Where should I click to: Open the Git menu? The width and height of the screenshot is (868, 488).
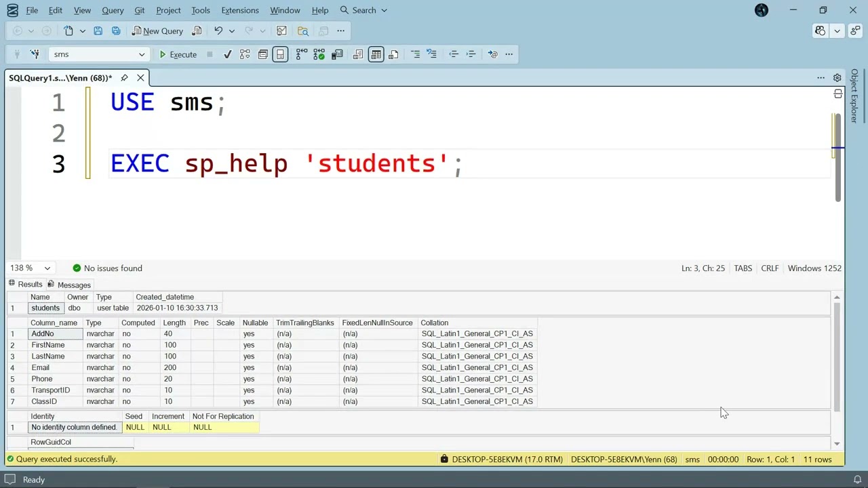point(140,10)
